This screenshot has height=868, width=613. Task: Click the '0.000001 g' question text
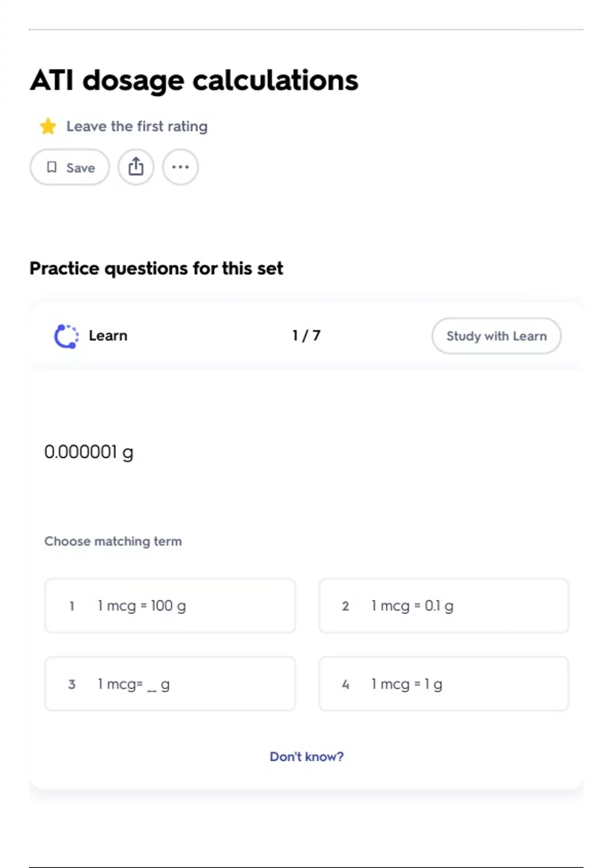point(89,452)
